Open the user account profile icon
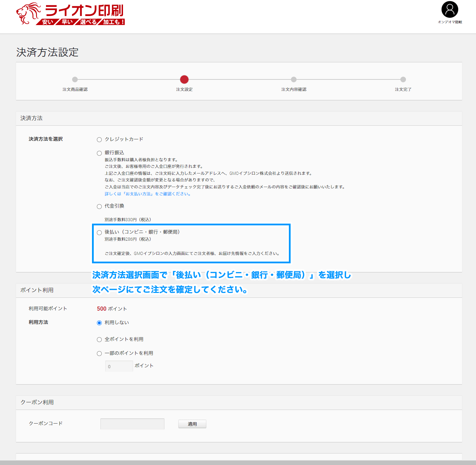The image size is (476, 465). tap(450, 10)
